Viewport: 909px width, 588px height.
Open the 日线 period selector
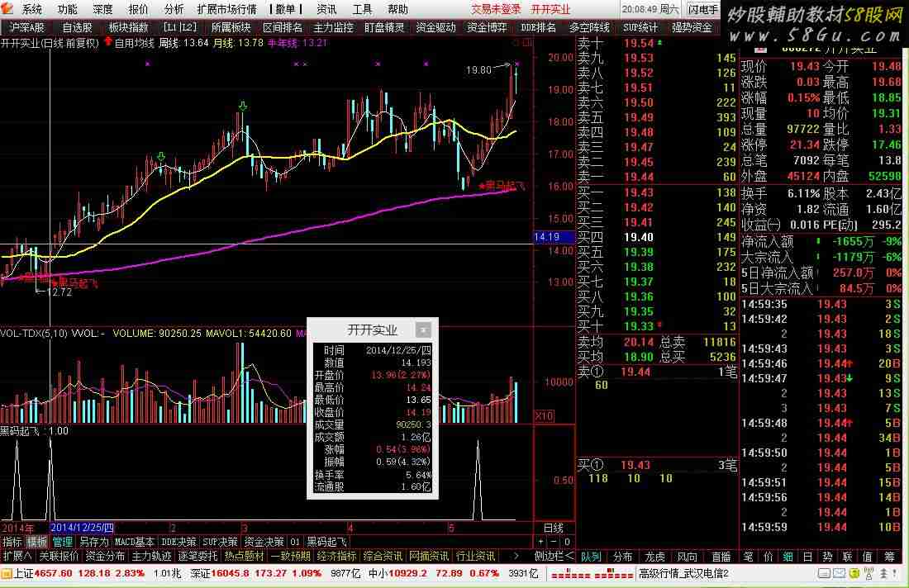[x=554, y=528]
